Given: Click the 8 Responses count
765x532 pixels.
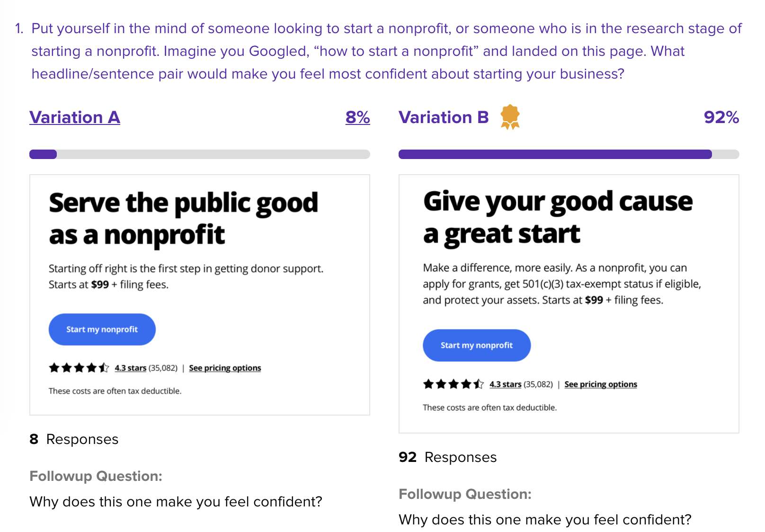Looking at the screenshot, I should point(74,439).
